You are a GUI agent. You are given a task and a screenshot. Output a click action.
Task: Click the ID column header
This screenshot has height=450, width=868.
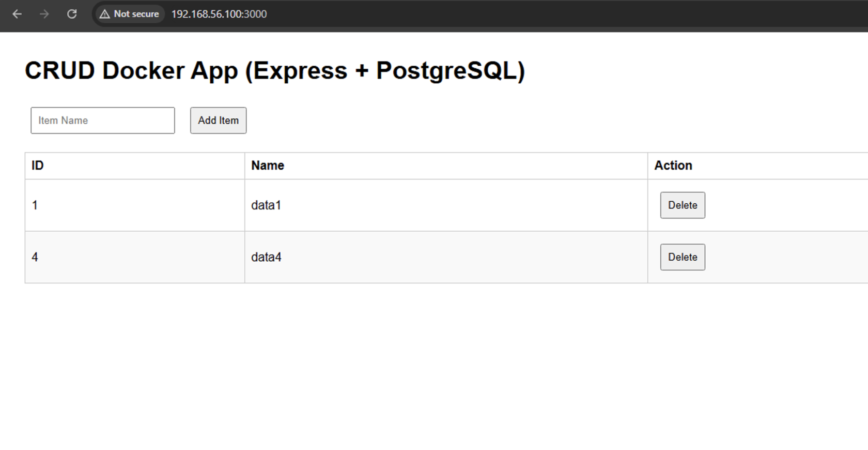(x=38, y=166)
